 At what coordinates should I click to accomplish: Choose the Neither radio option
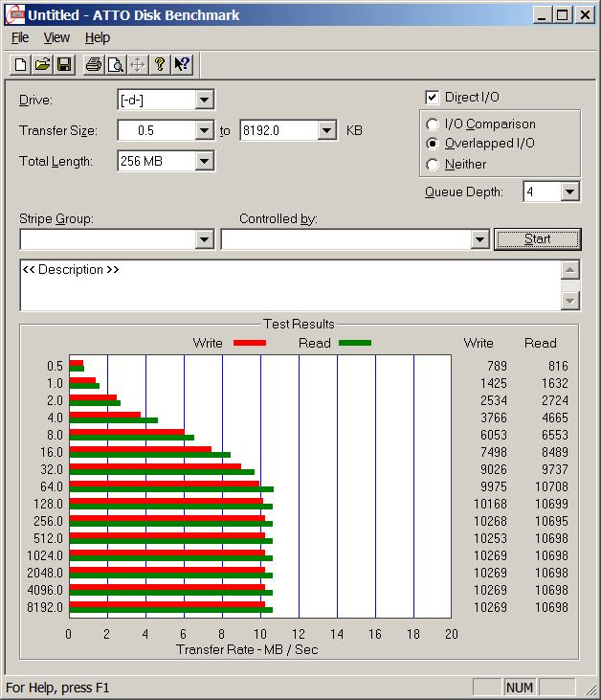pyautogui.click(x=434, y=165)
